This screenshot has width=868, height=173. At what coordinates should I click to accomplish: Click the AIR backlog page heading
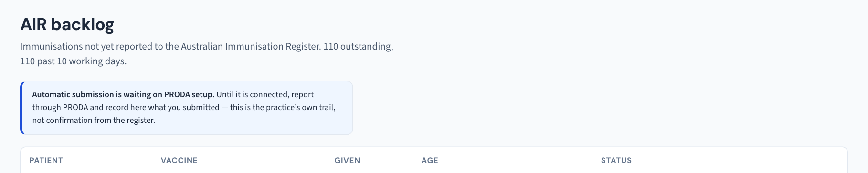click(67, 24)
